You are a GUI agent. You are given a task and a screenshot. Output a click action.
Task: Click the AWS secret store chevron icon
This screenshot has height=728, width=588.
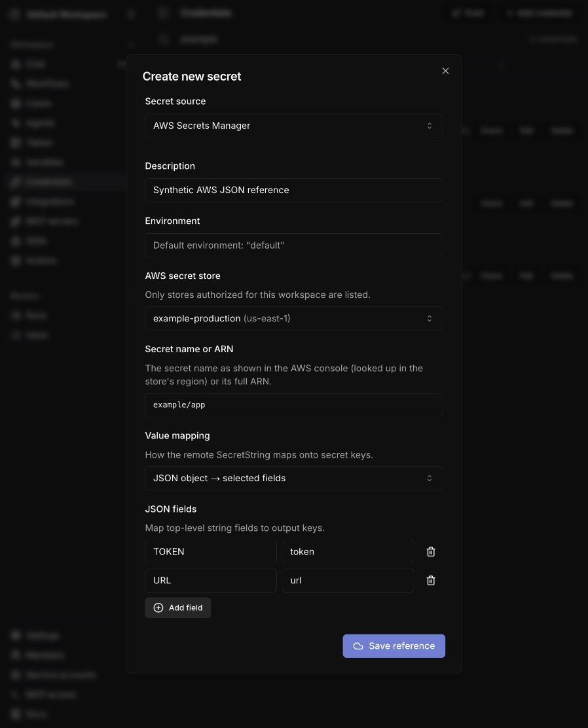pyautogui.click(x=429, y=318)
